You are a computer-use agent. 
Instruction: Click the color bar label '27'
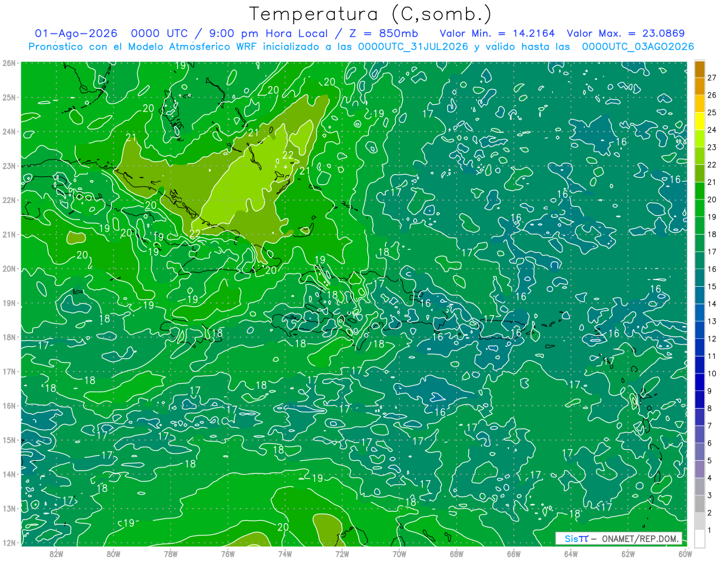pos(712,78)
